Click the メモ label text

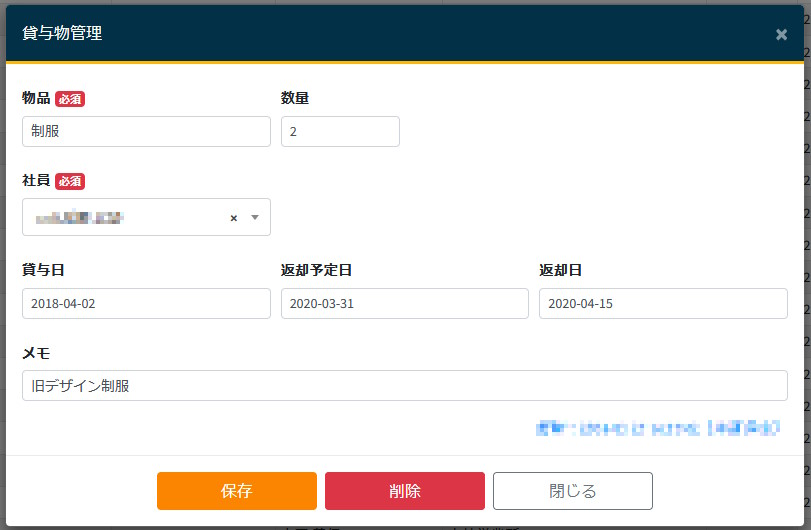coord(36,353)
